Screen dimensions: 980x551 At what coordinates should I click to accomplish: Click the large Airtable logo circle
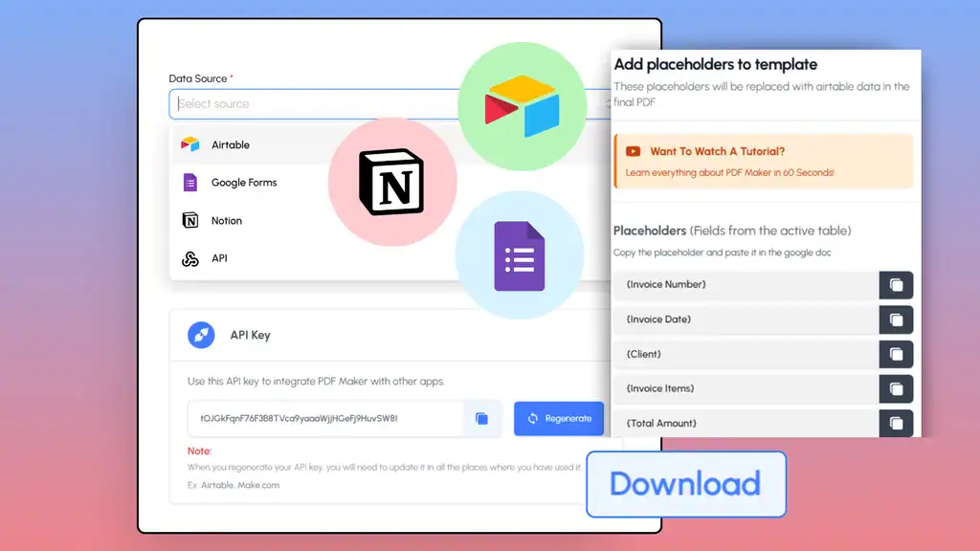pos(522,106)
